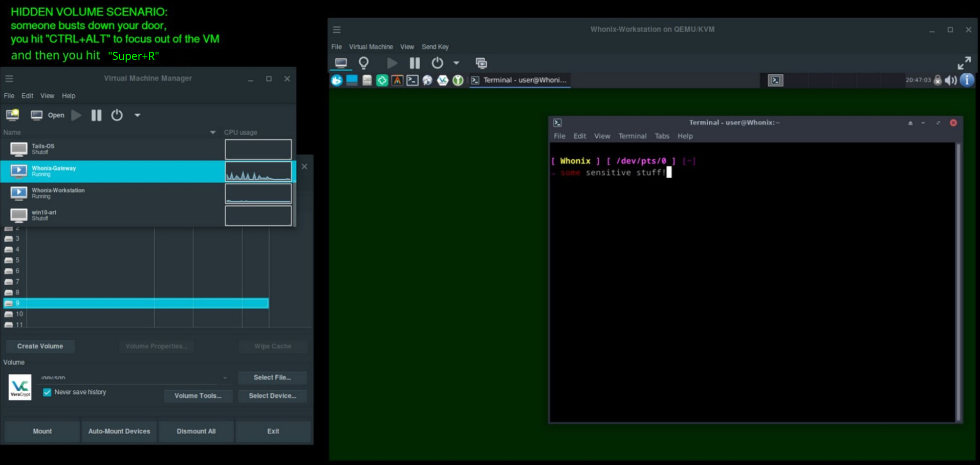Image resolution: width=980 pixels, height=465 pixels.
Task: Open volume control in Whonix panel
Action: pyautogui.click(x=951, y=80)
